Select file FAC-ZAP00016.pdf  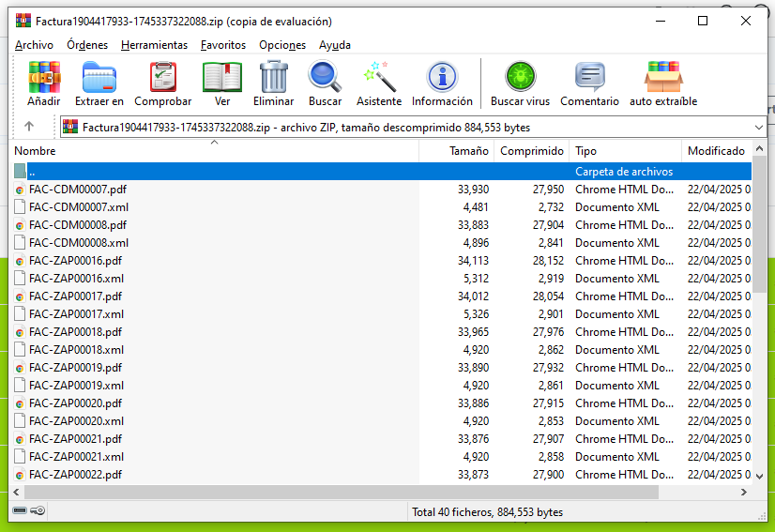tap(75, 261)
